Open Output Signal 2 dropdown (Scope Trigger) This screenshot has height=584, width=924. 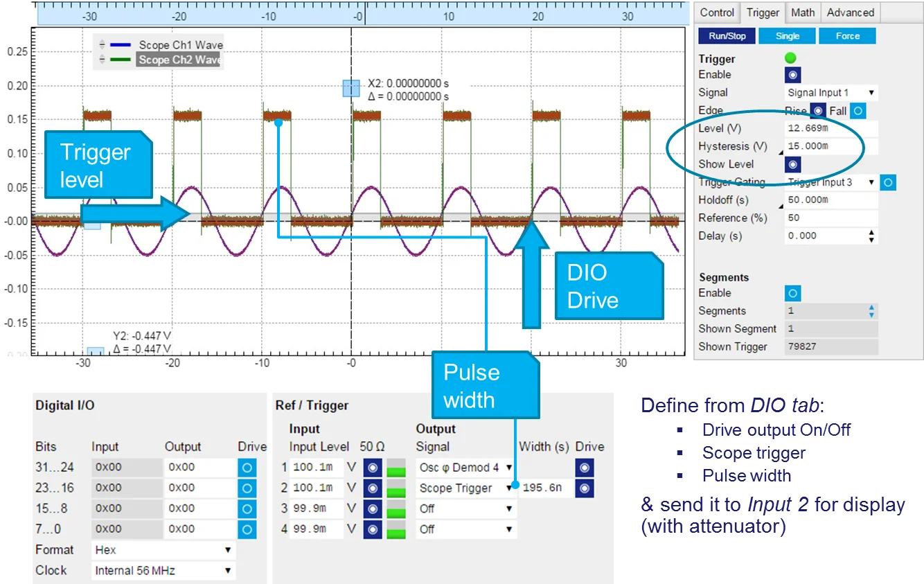pos(465,488)
